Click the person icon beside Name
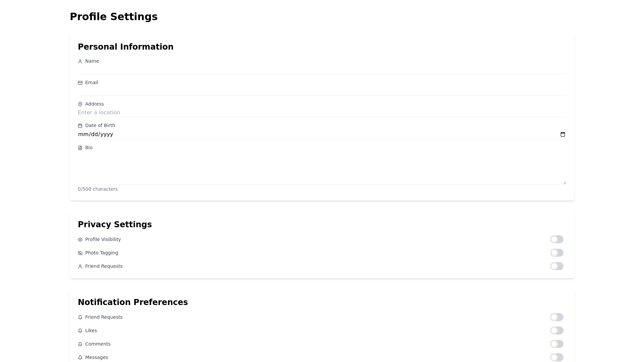644x362 pixels. (x=80, y=61)
